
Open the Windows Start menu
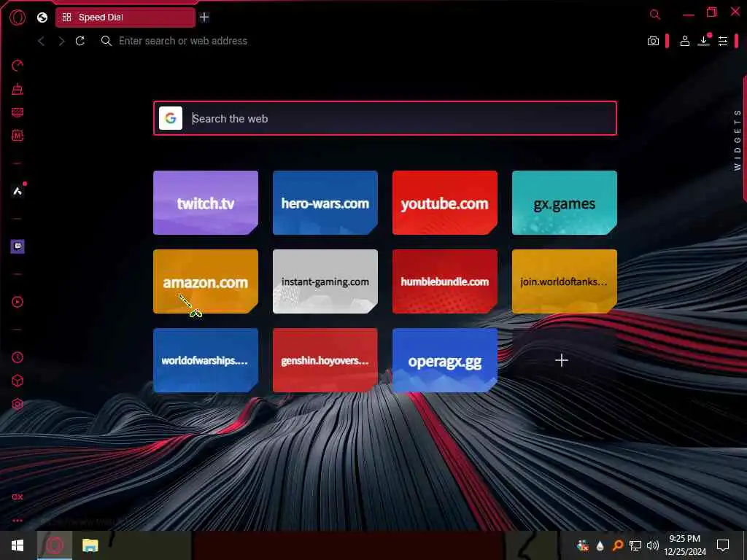coord(18,545)
